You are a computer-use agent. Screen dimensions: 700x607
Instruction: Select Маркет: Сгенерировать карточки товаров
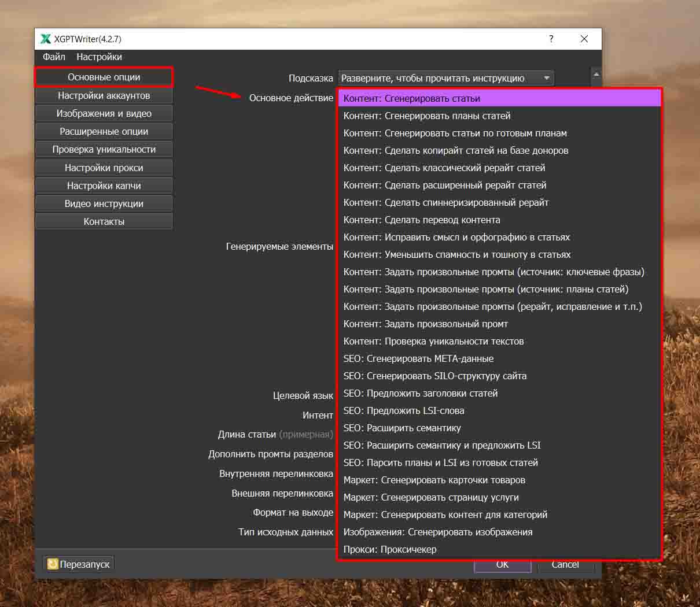(x=434, y=480)
